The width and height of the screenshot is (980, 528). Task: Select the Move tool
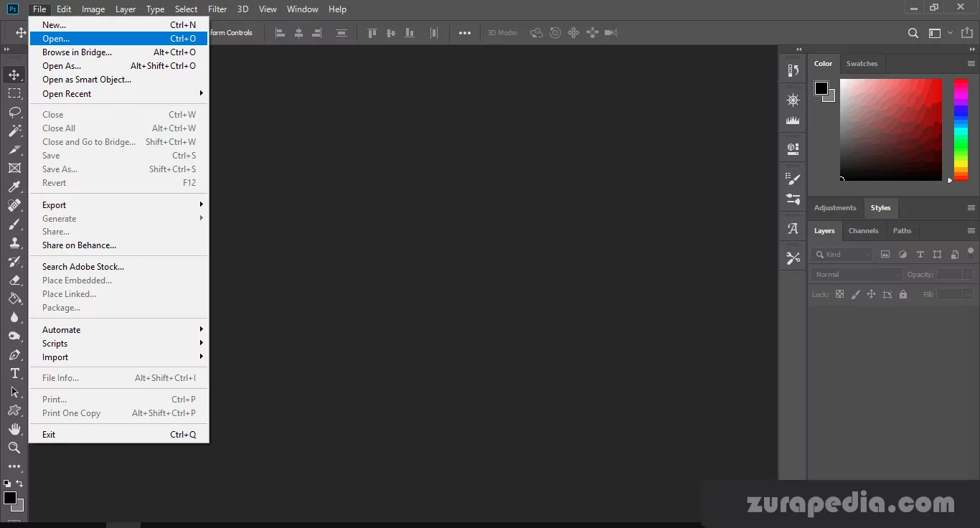tap(14, 75)
